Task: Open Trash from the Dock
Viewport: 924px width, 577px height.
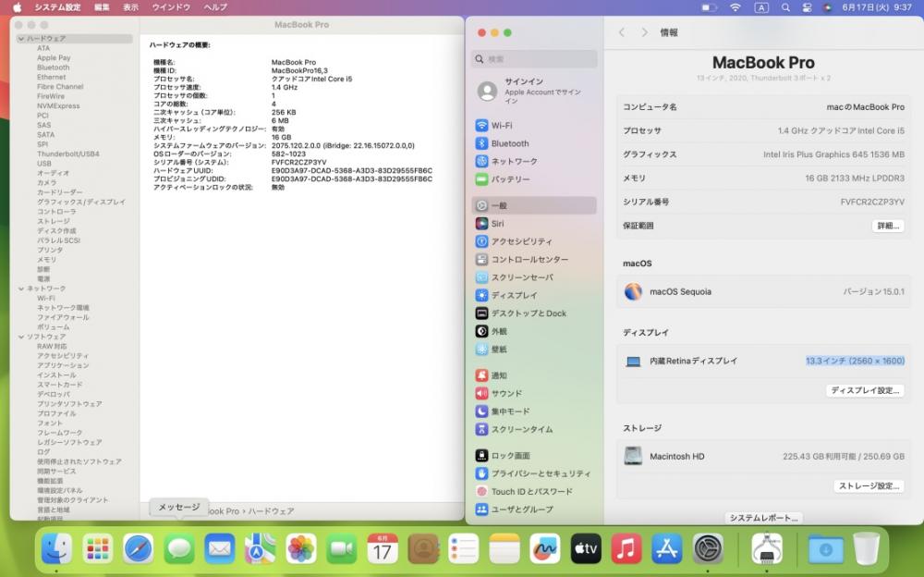Action: coord(867,548)
